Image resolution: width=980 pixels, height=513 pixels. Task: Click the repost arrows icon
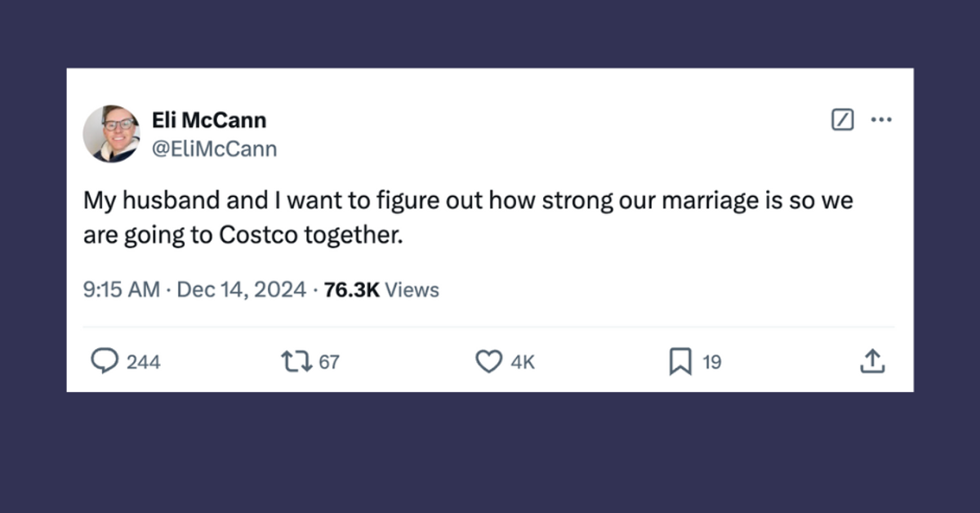(x=295, y=361)
